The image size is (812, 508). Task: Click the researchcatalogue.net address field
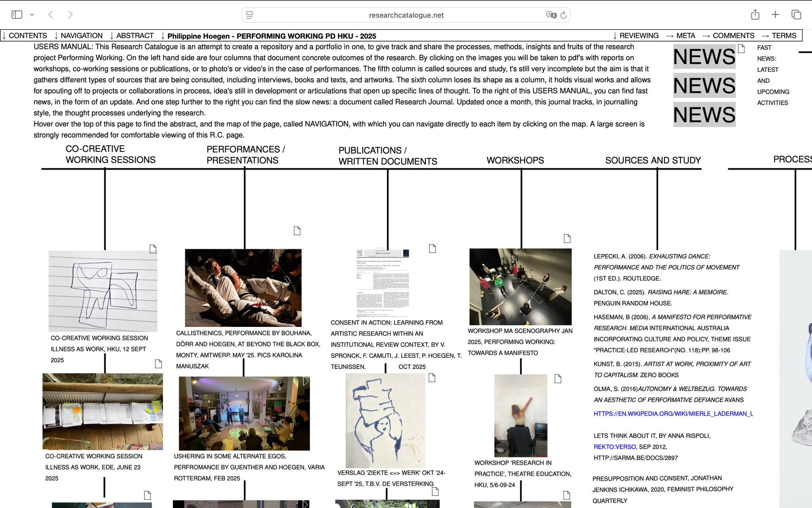(406, 15)
